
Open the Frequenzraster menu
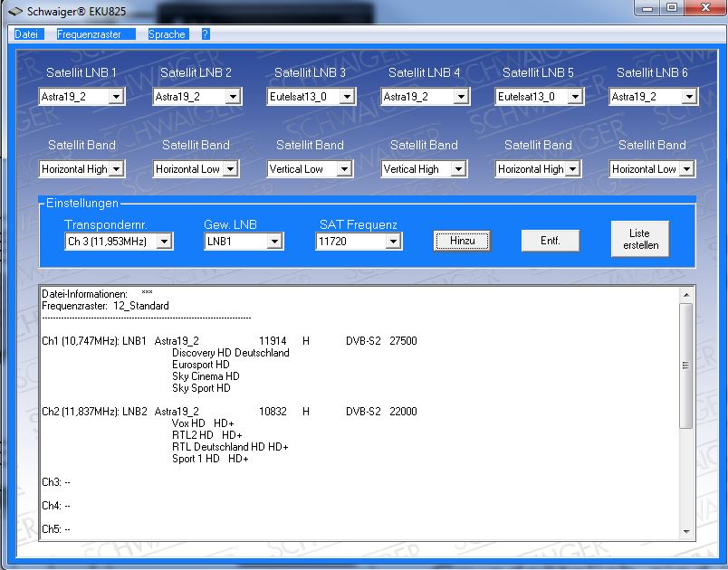pyautogui.click(x=89, y=33)
